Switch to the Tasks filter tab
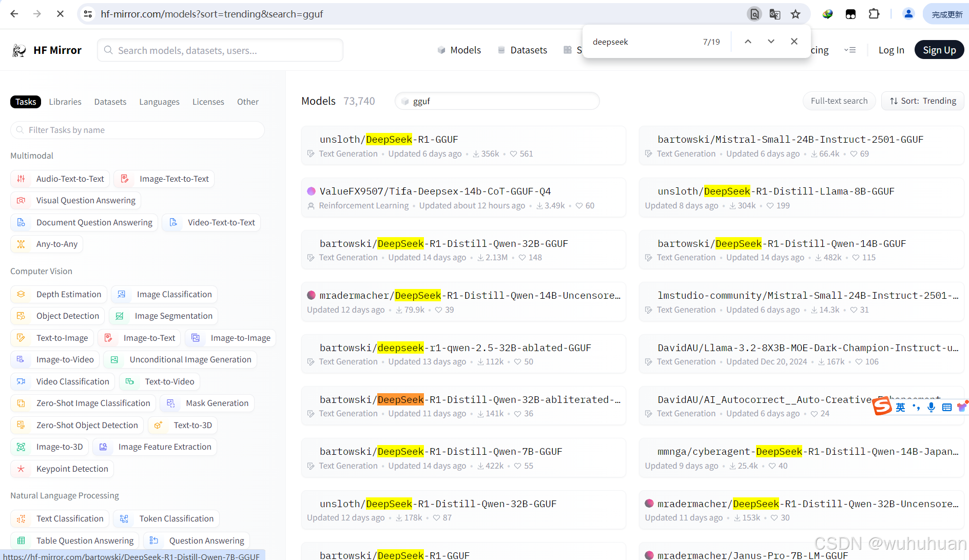The height and width of the screenshot is (560, 969). coord(26,102)
